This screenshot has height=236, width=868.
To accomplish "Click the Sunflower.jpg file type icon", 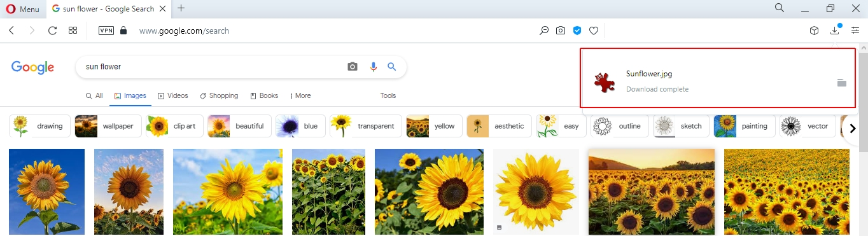I will click(x=604, y=82).
